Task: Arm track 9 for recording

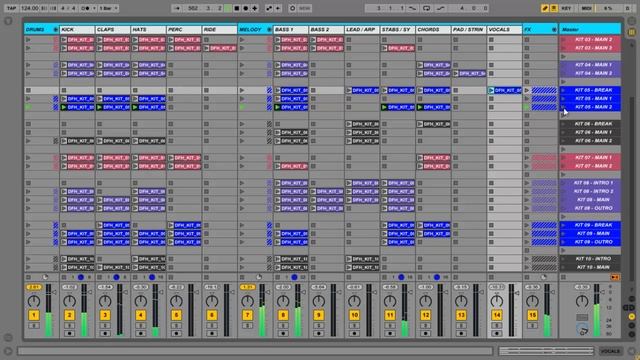Action: pyautogui.click(x=319, y=333)
